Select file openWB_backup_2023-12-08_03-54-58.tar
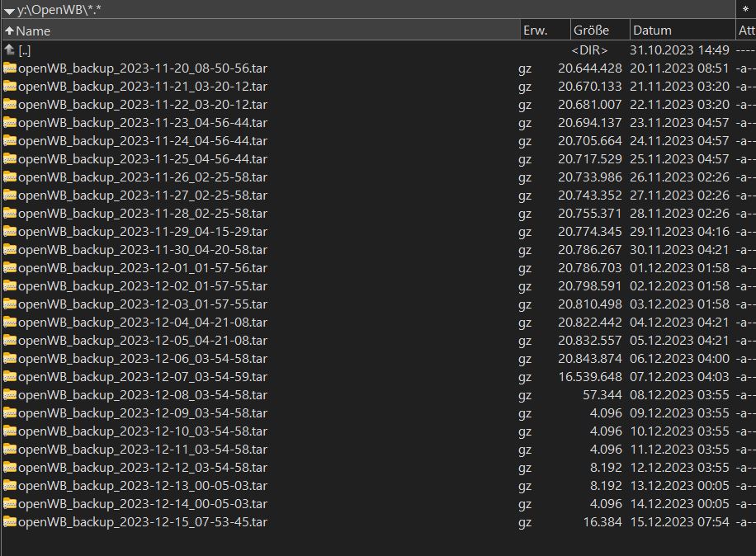 [142, 394]
